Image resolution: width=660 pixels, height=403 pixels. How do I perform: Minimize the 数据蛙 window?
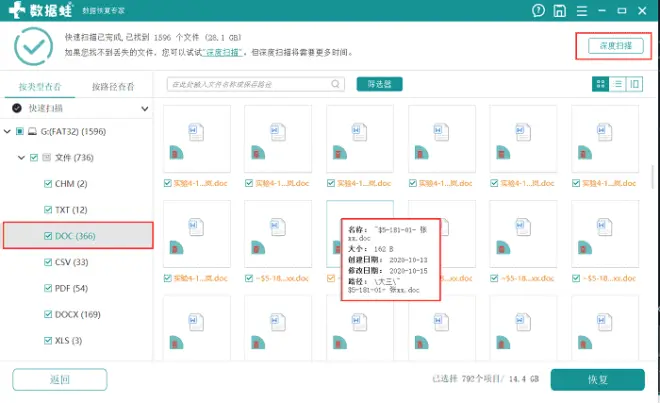[602, 11]
